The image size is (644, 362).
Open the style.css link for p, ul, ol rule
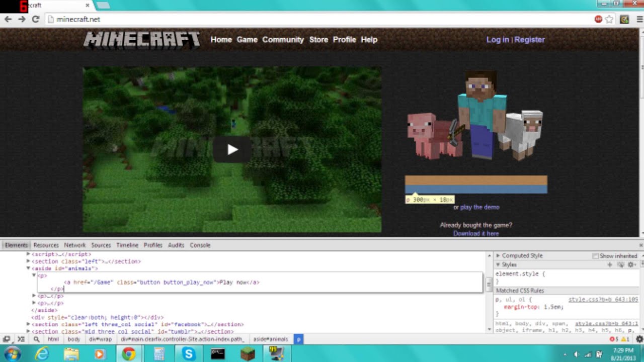603,299
